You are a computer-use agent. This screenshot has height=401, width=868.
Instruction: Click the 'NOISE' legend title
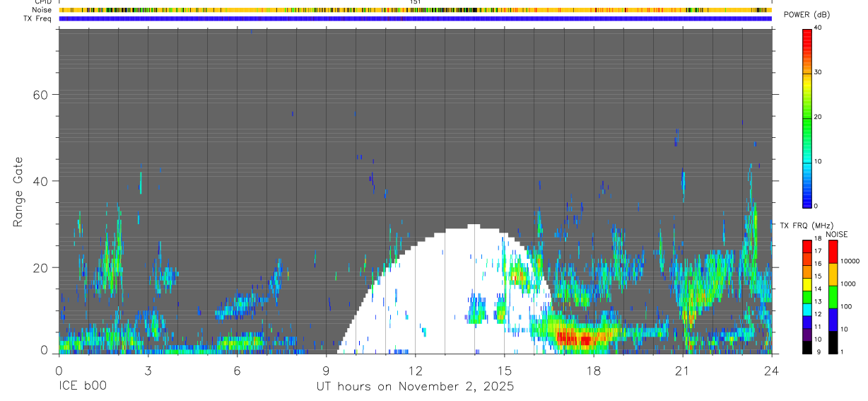tap(836, 234)
